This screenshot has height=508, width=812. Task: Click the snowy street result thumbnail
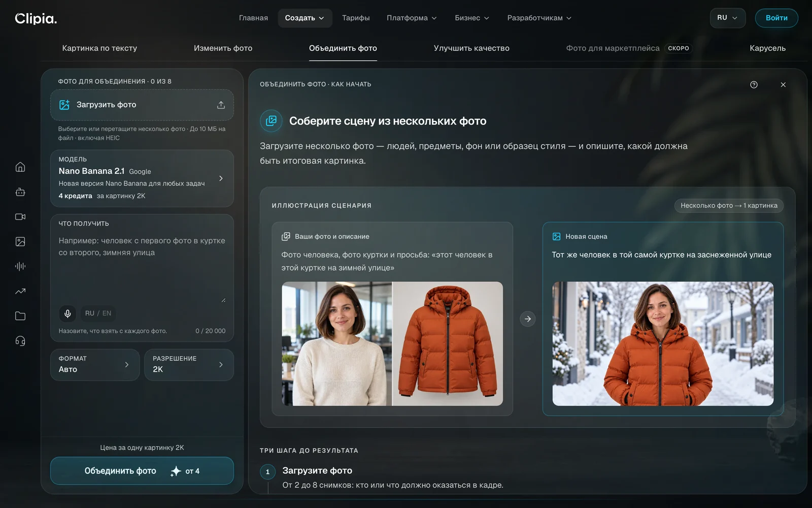[663, 344]
